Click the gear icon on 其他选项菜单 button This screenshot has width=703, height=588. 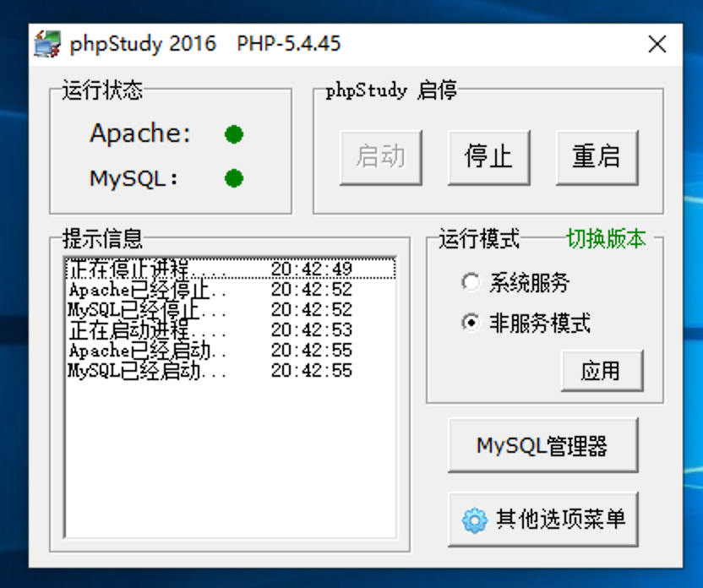coord(474,520)
